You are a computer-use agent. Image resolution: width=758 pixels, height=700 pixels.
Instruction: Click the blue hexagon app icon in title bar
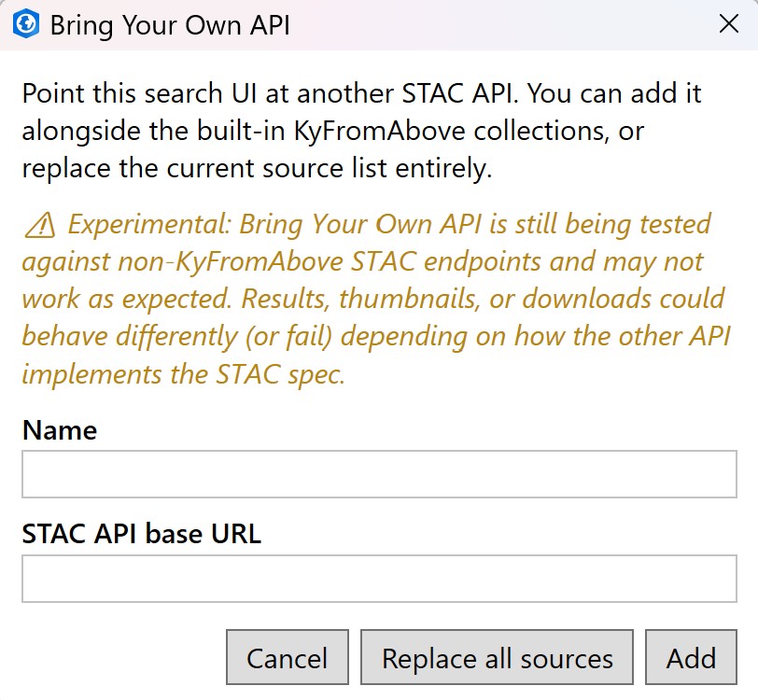[25, 23]
